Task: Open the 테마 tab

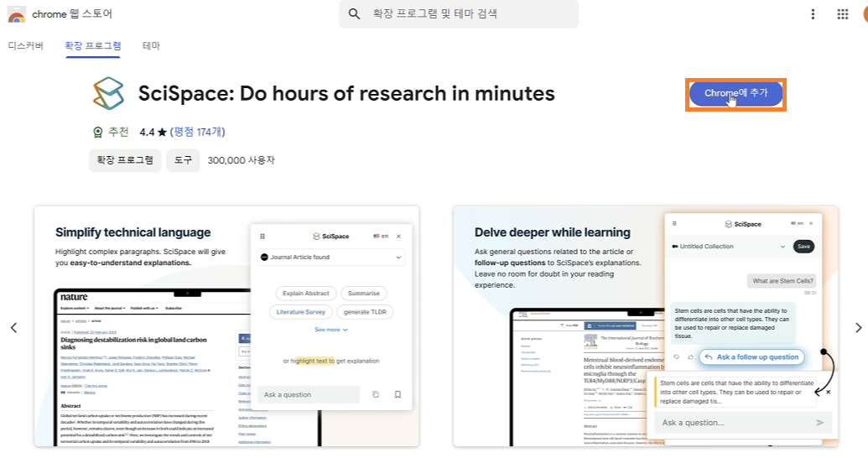Action: (151, 45)
